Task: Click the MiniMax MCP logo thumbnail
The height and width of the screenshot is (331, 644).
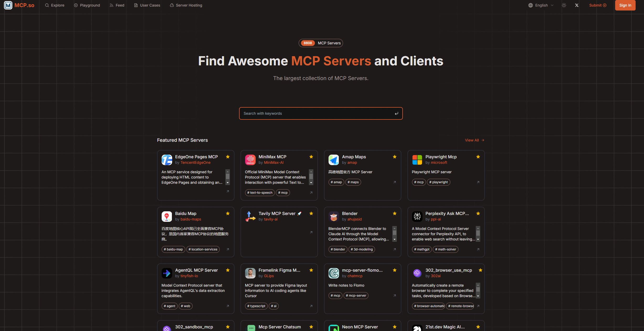Action: pos(250,160)
